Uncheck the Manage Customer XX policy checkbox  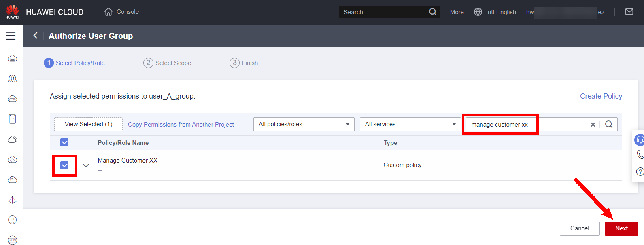click(x=64, y=165)
